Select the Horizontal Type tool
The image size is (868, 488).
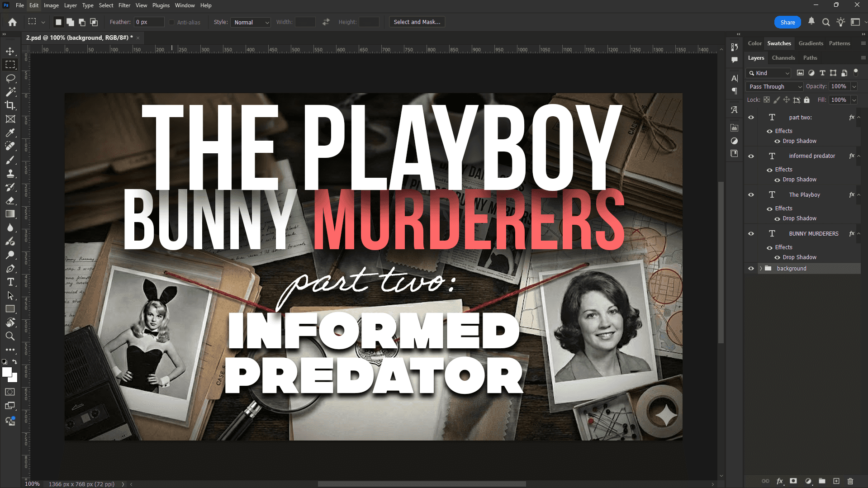(x=10, y=282)
